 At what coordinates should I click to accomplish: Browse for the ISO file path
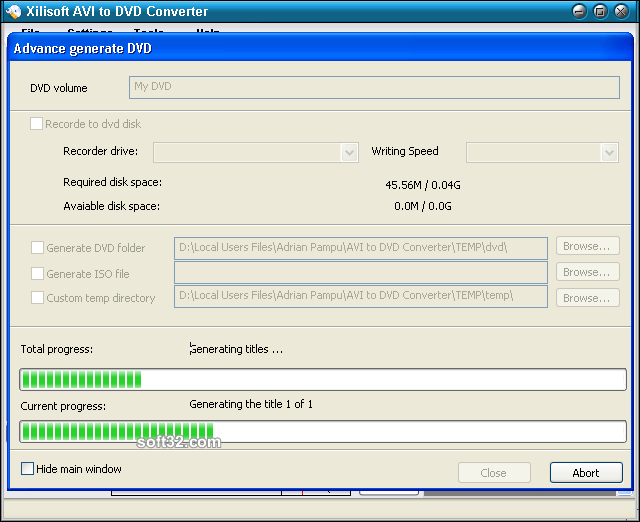587,272
